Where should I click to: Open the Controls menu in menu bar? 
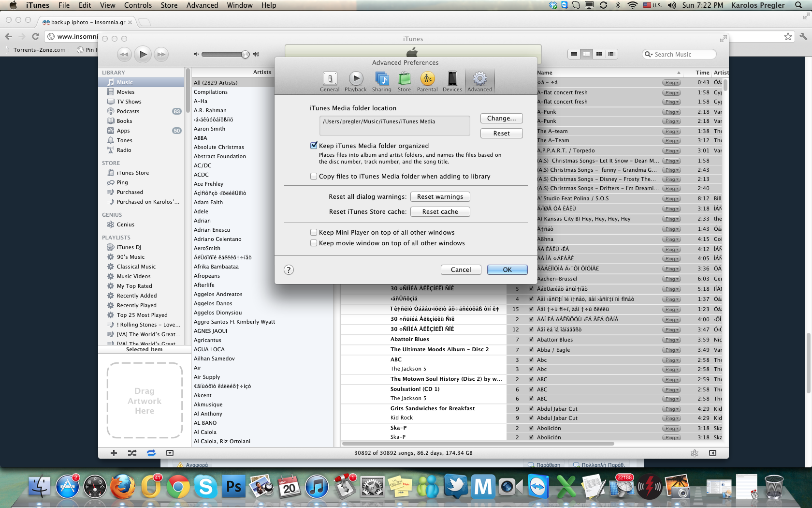[x=138, y=5]
